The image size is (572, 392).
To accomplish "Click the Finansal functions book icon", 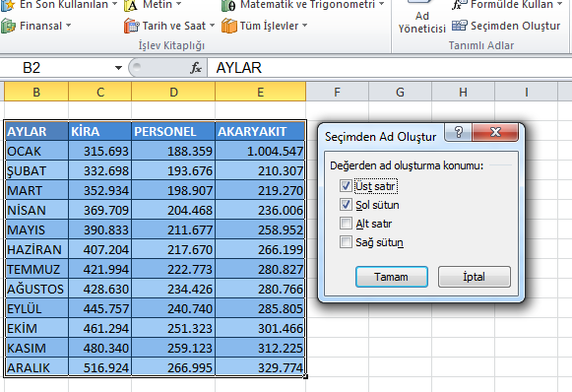I will pyautogui.click(x=8, y=27).
